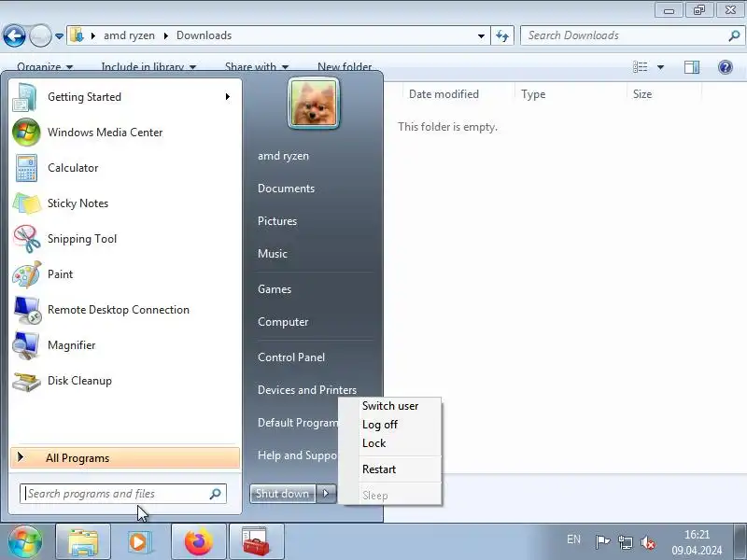The width and height of the screenshot is (747, 560).
Task: Launch the Snipping Tool
Action: click(x=125, y=239)
